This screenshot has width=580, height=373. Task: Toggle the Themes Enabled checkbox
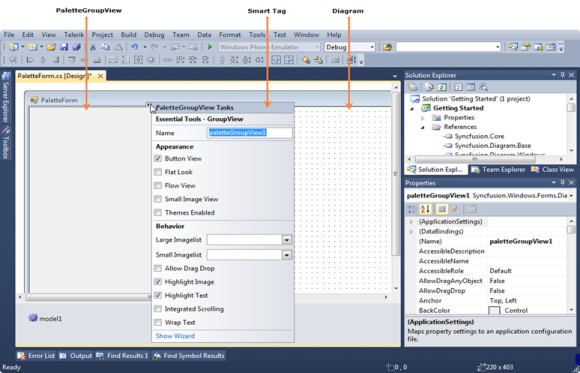tap(158, 212)
